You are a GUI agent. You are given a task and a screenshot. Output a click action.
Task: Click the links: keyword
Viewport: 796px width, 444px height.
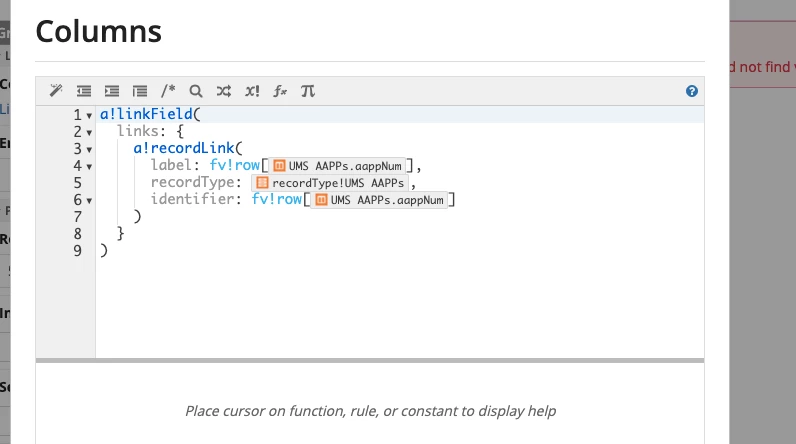pos(141,131)
